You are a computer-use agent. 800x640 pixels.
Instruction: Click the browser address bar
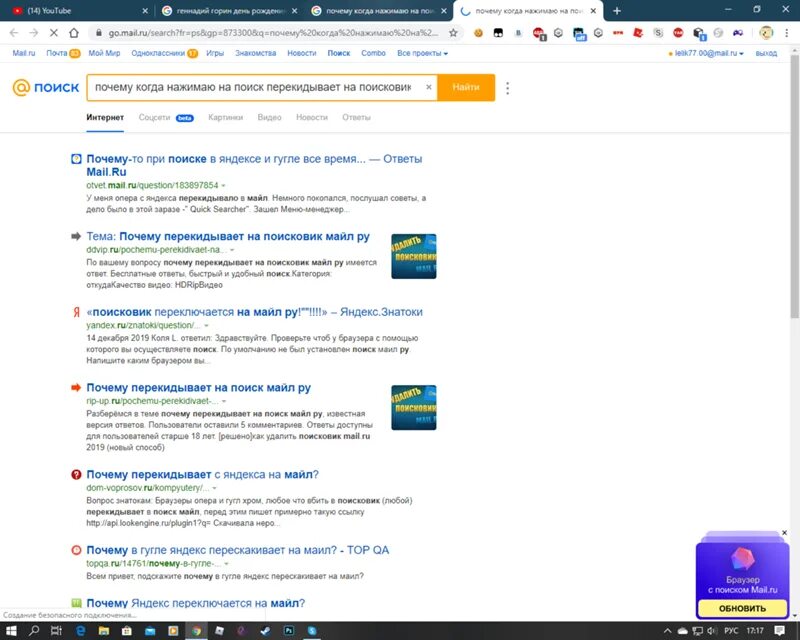click(273, 33)
